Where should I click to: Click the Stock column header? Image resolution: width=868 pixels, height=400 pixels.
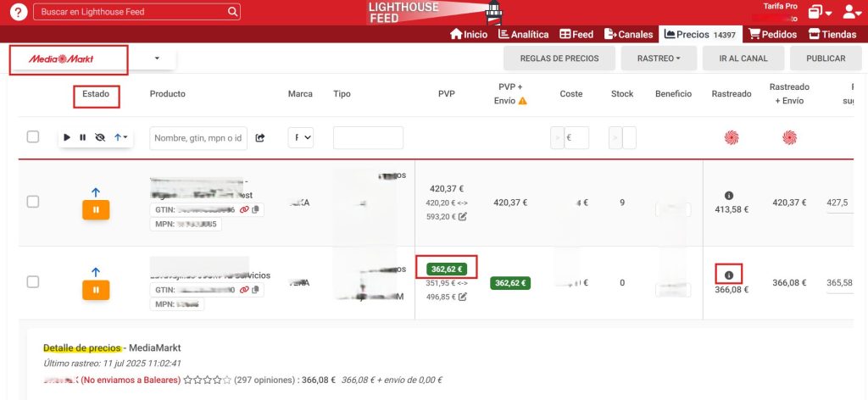point(622,93)
